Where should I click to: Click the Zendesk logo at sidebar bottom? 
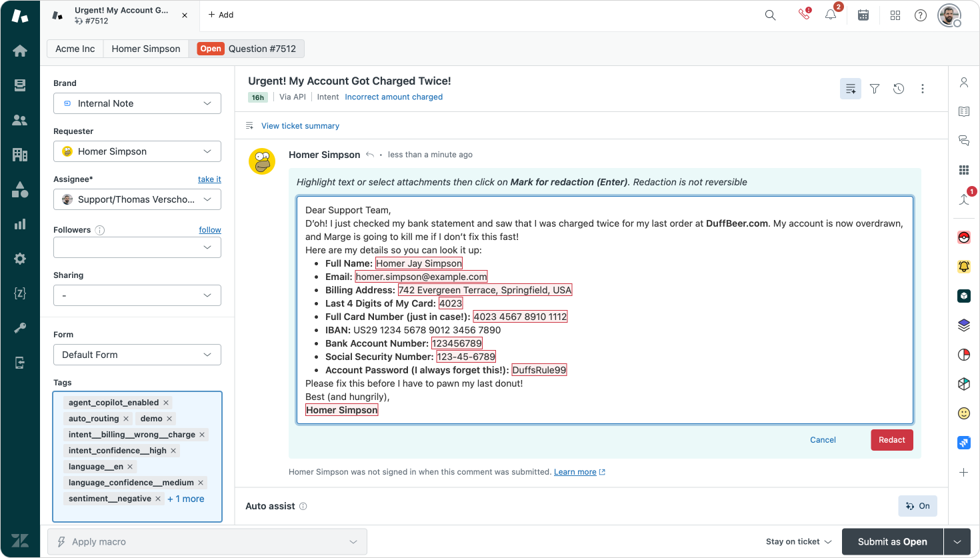click(x=20, y=541)
